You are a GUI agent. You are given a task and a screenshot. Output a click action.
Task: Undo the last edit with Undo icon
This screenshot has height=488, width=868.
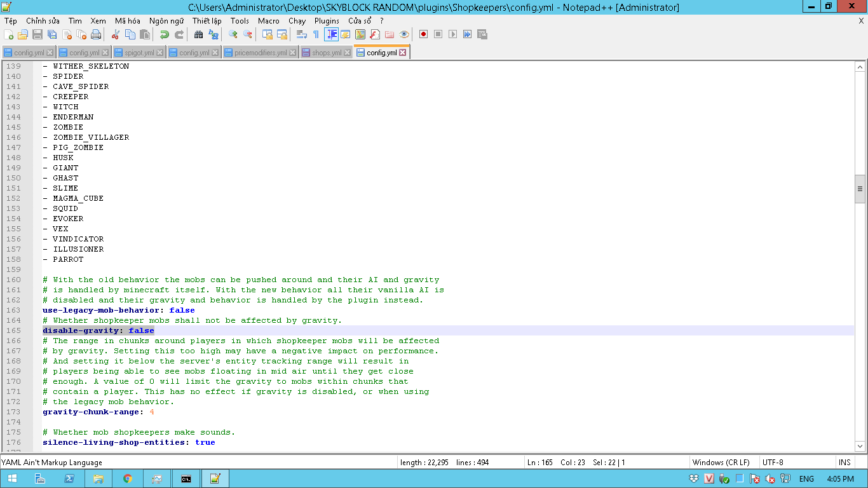click(x=164, y=34)
